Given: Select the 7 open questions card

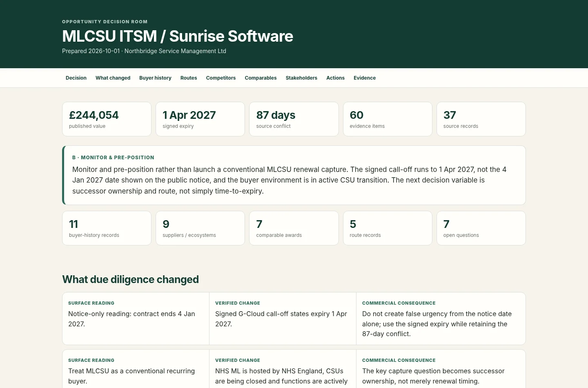Looking at the screenshot, I should point(481,228).
